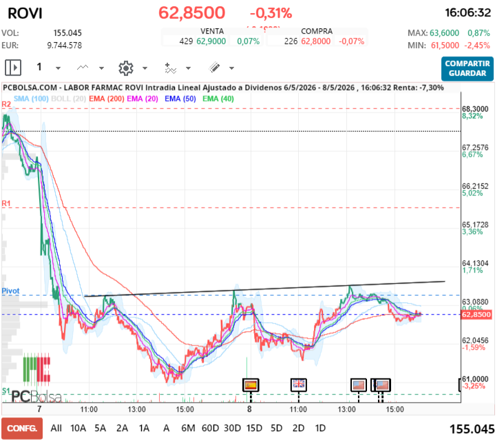Select the 5D time range

(276, 429)
